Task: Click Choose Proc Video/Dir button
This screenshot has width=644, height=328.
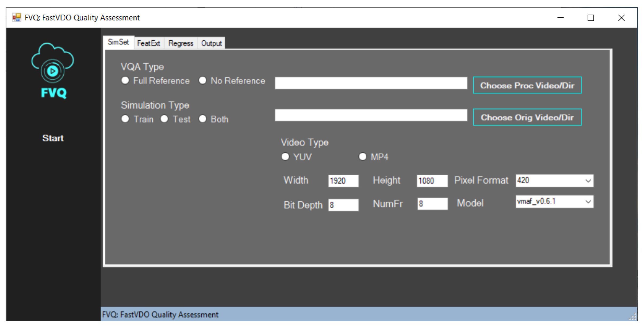Action: coord(527,85)
